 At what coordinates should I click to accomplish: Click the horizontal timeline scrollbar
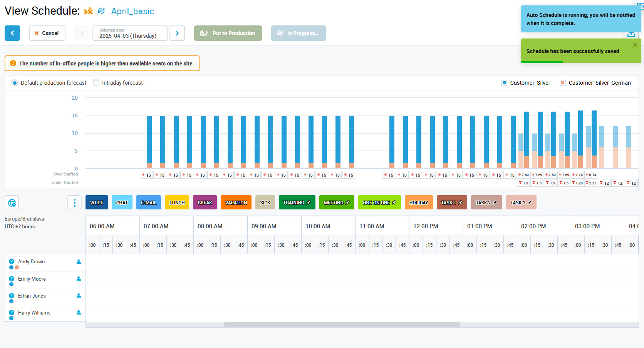pyautogui.click(x=342, y=325)
